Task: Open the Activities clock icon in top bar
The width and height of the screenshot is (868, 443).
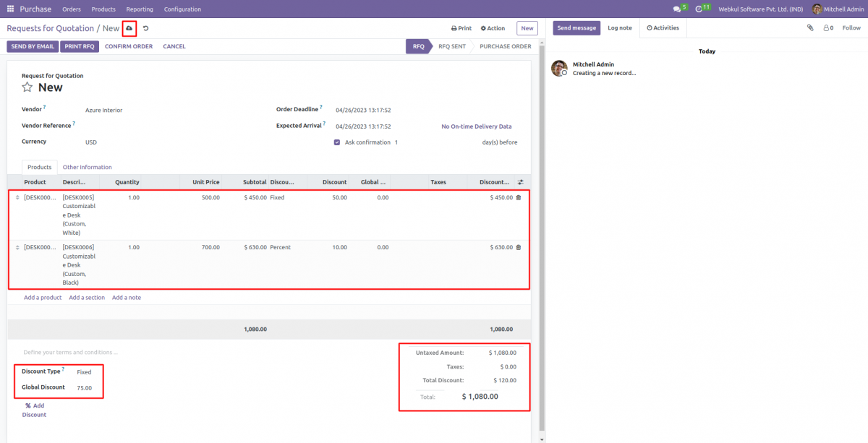Action: click(699, 8)
